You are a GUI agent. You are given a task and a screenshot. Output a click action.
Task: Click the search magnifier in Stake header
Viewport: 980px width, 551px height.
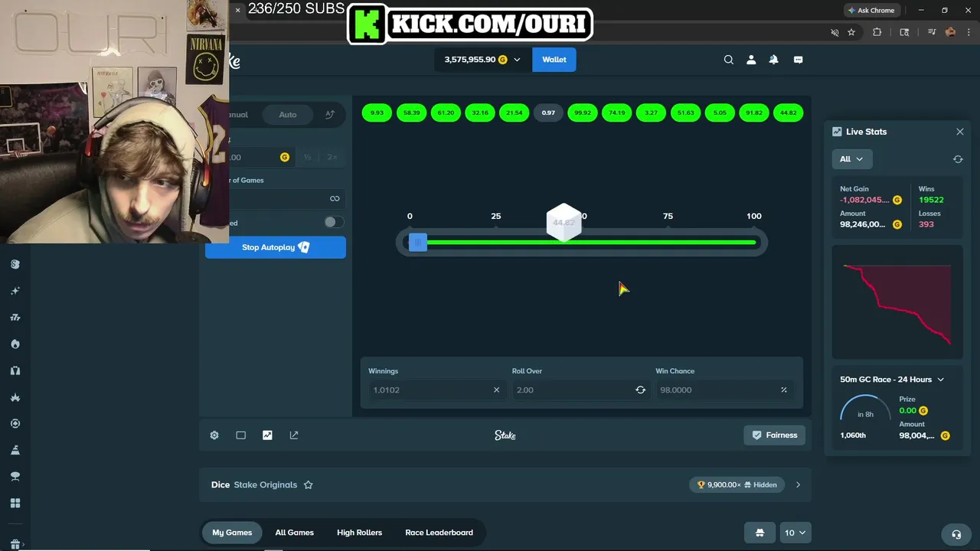pos(729,60)
